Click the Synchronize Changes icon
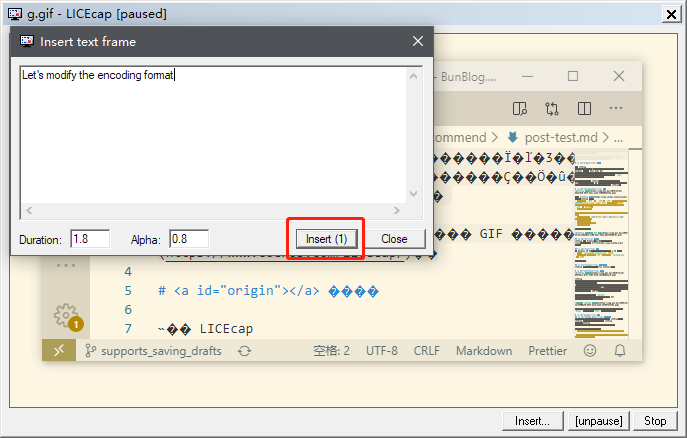Image resolution: width=687 pixels, height=438 pixels. (x=244, y=351)
